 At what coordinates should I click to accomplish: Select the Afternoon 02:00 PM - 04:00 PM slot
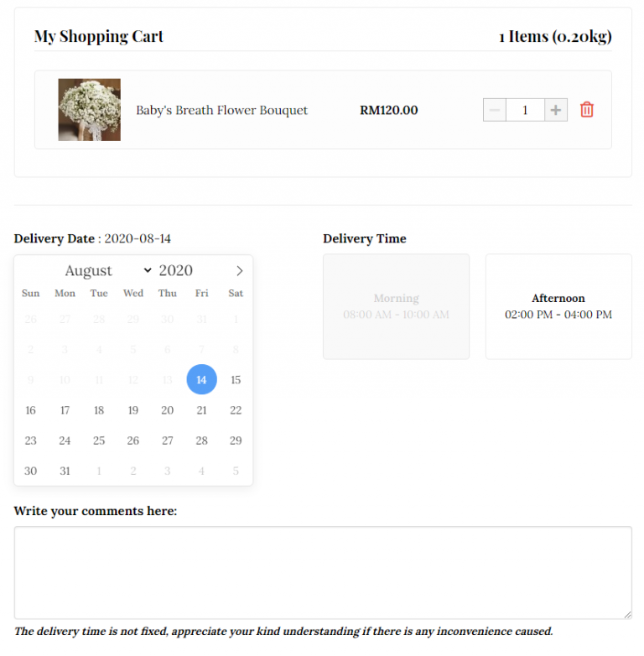tap(558, 306)
